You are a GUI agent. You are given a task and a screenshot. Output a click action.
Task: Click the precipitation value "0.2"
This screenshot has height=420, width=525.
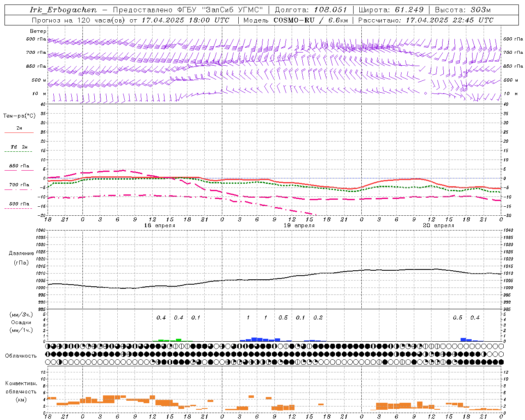coord(318,317)
